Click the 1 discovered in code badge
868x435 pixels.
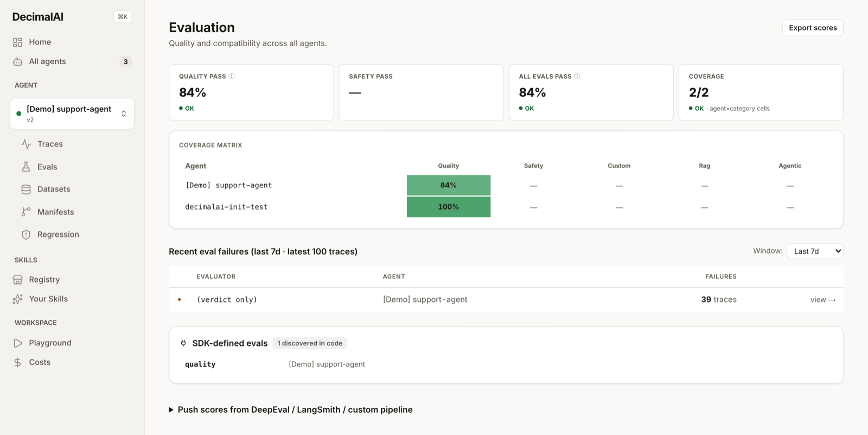pos(310,343)
